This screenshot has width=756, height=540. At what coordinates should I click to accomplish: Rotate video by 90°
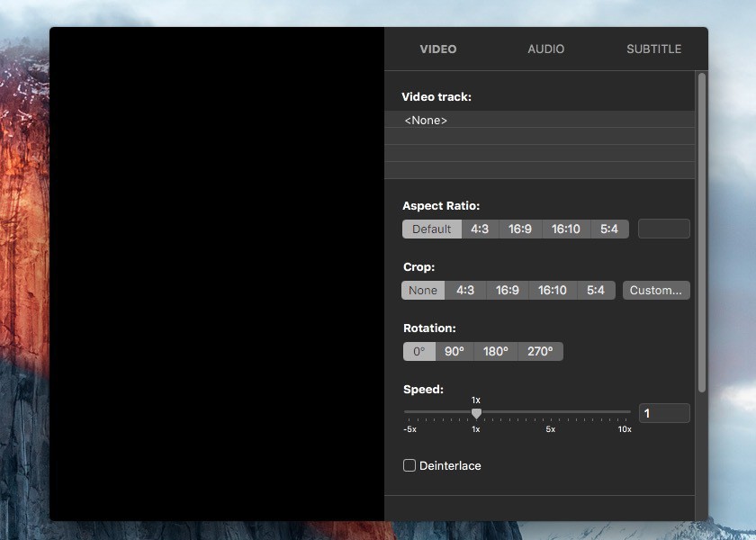point(454,351)
